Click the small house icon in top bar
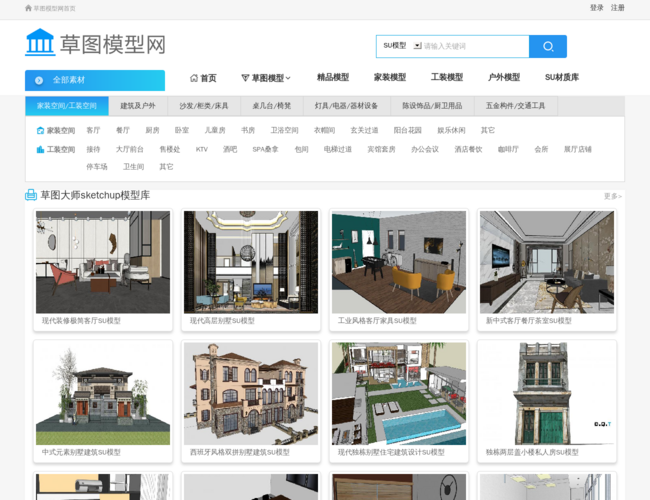This screenshot has height=500, width=650. point(28,7)
